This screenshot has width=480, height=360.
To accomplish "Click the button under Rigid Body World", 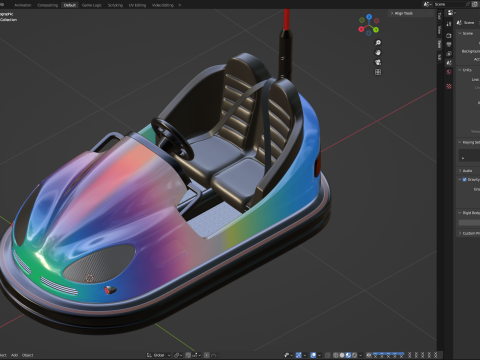I will pos(469,222).
